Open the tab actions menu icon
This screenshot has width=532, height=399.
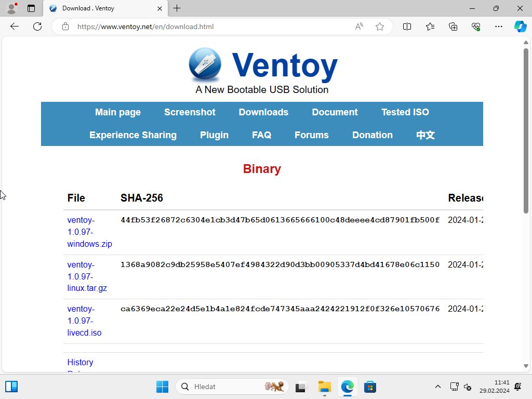click(x=31, y=8)
